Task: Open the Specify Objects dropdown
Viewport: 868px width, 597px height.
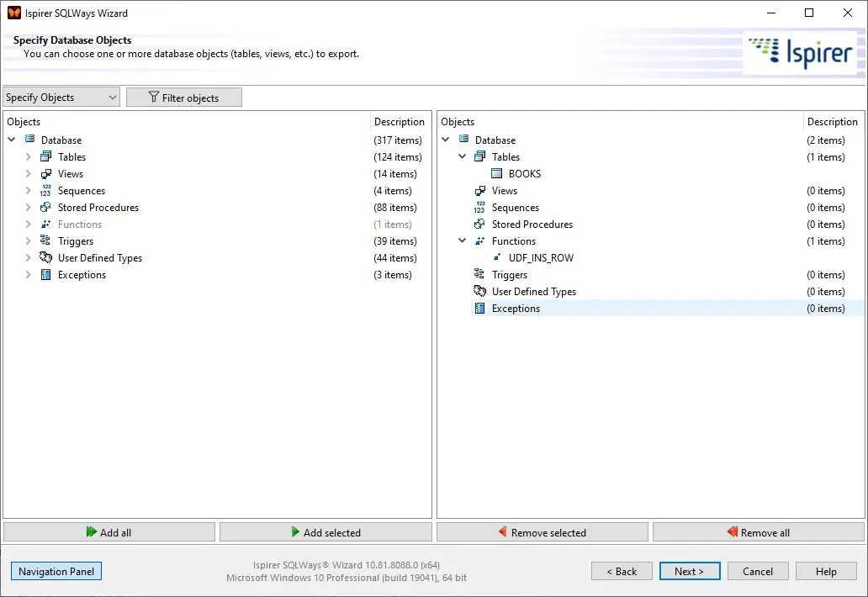Action: 61,98
